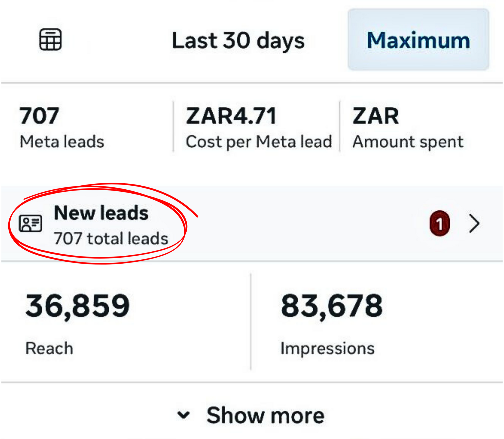Viewport: 504px width, 439px height.
Task: Click the down chevron beside Show more
Action: coord(184,415)
